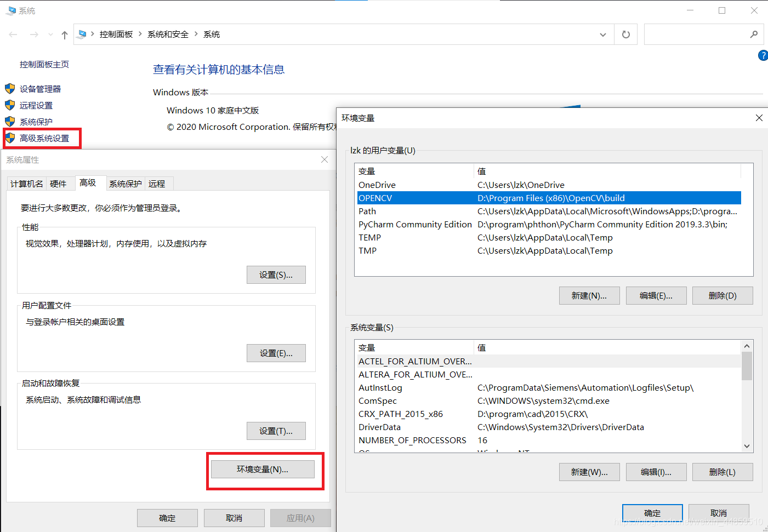768x532 pixels.
Task: Close the 系统属性 dialog
Action: point(325,159)
